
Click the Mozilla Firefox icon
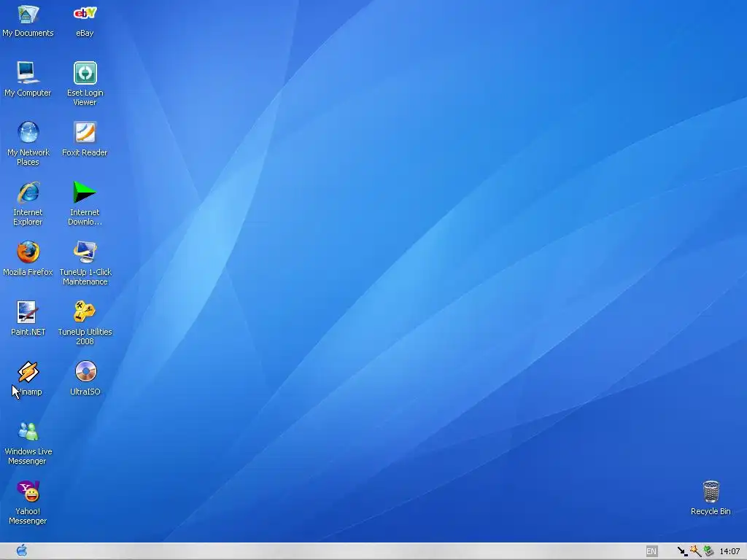[28, 252]
